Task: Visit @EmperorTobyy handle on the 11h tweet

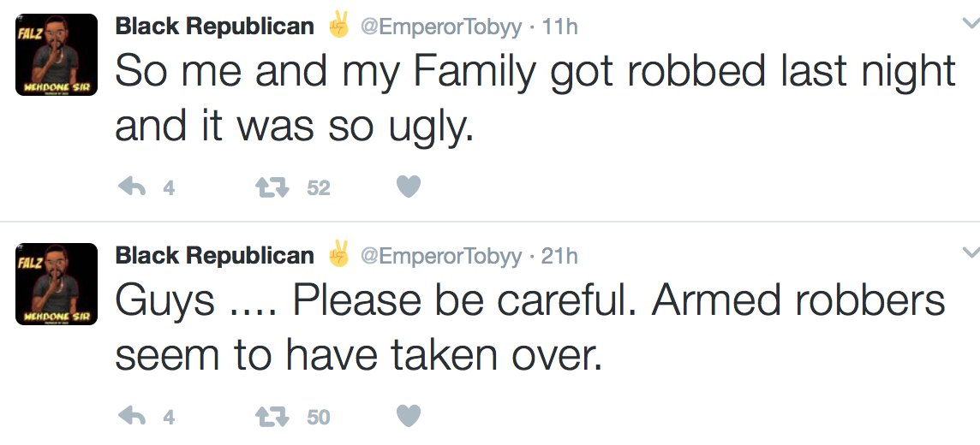Action: pos(440,27)
